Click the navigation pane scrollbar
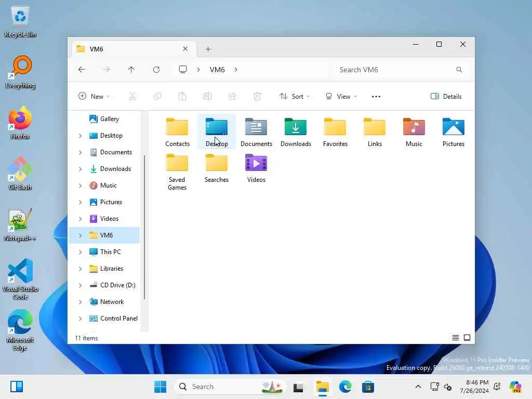Image resolution: width=532 pixels, height=399 pixels. pos(144,228)
